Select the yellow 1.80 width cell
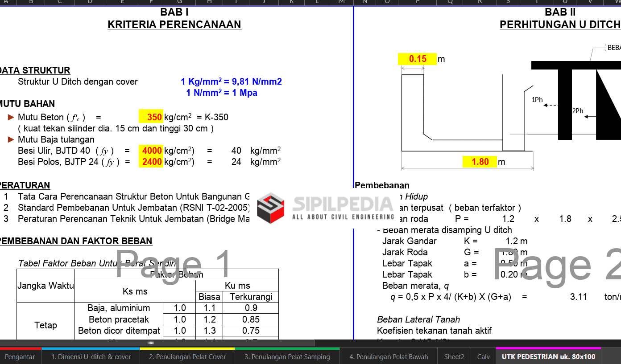The height and width of the screenshot is (364, 621). tap(480, 162)
